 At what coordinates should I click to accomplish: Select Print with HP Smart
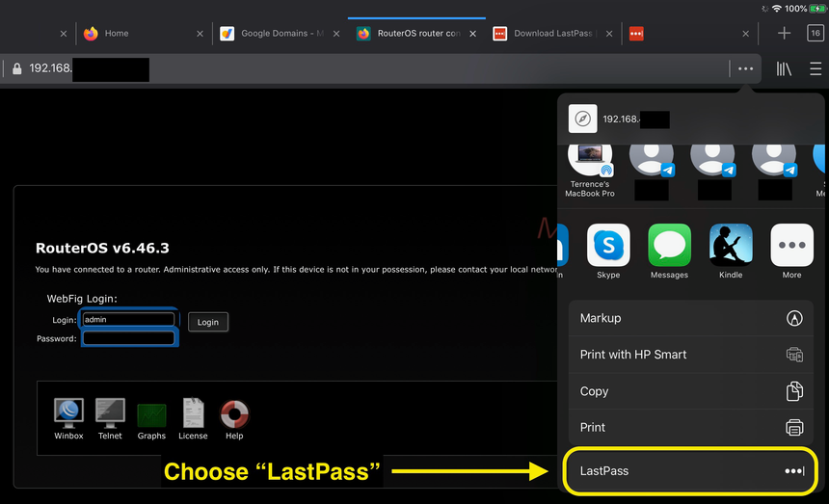(x=691, y=355)
